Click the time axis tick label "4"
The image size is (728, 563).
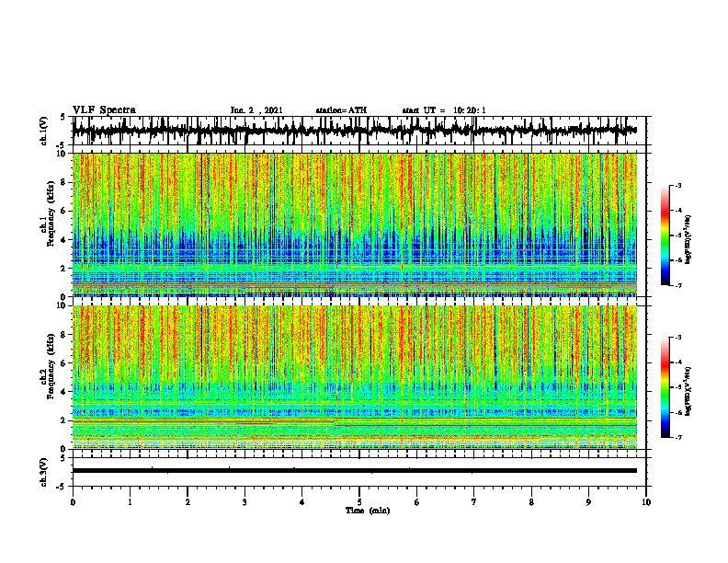pos(302,502)
